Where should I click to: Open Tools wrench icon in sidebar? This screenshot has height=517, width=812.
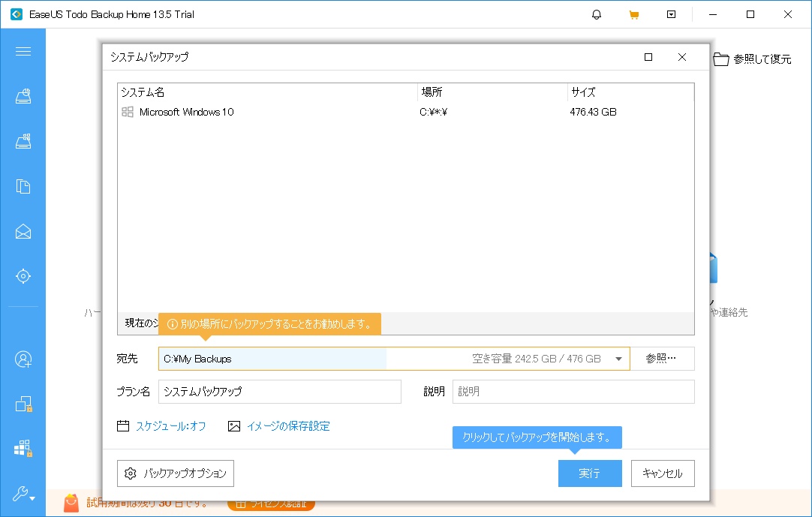[x=23, y=494]
